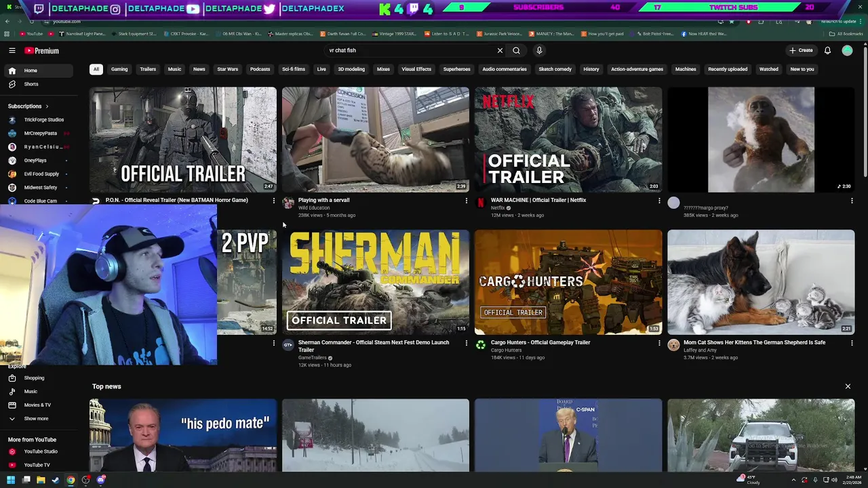The width and height of the screenshot is (868, 488).
Task: Open the 'his pedo mate' news thumbnail
Action: (x=183, y=435)
